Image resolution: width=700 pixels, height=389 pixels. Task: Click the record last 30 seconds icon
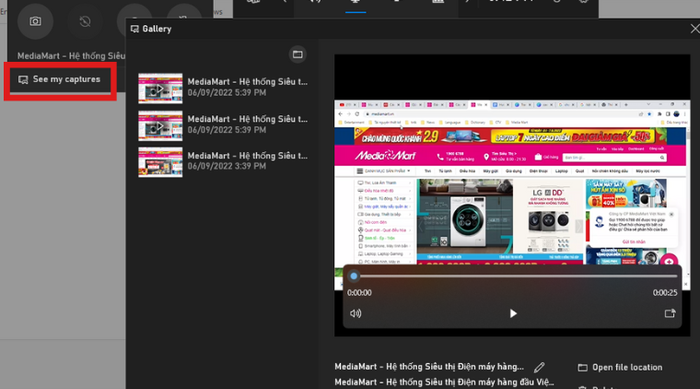tap(85, 21)
